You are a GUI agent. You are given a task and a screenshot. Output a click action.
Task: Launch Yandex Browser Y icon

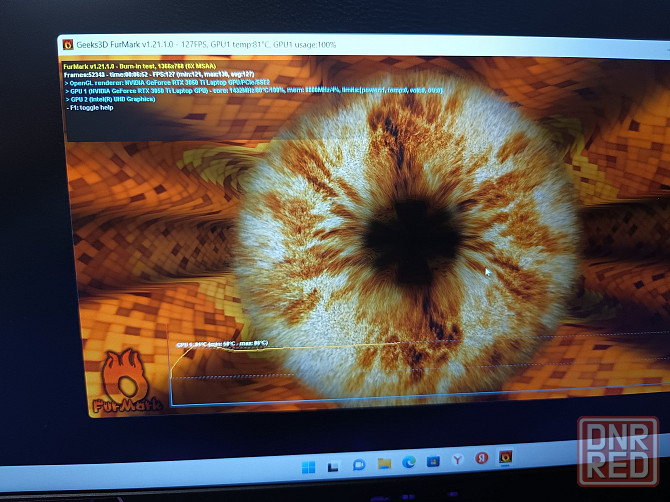click(x=458, y=459)
